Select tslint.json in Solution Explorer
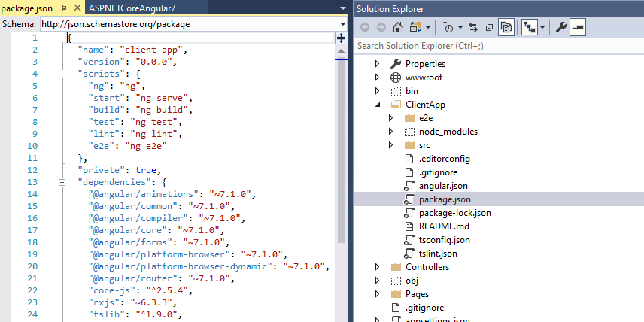 click(x=438, y=254)
